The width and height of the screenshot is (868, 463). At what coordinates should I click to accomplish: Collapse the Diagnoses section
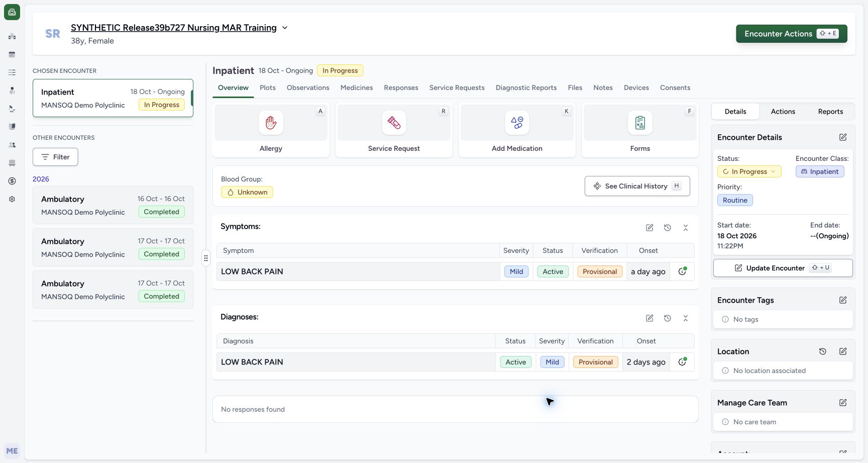click(x=686, y=318)
